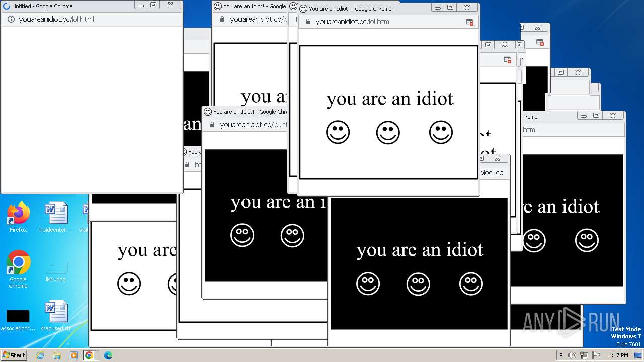Select the stepused.rtf document on desktop
Viewport: 644px width, 362px height.
coord(55,316)
